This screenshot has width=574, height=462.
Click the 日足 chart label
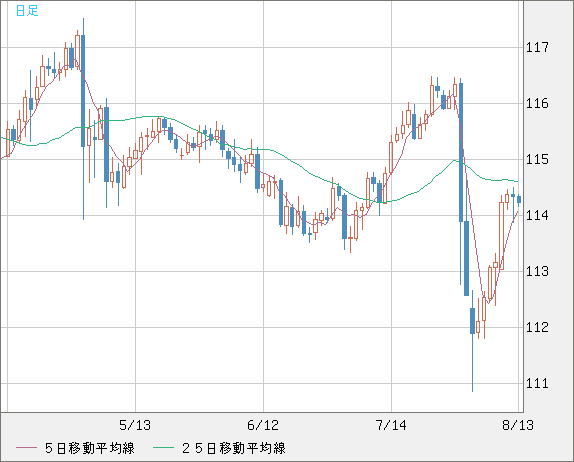click(x=27, y=11)
